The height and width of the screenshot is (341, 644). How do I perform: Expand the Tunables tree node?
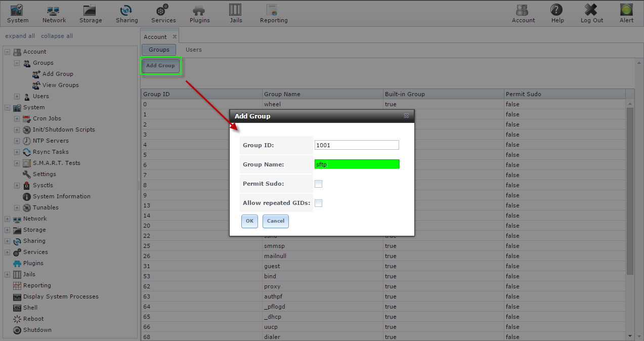(x=17, y=207)
